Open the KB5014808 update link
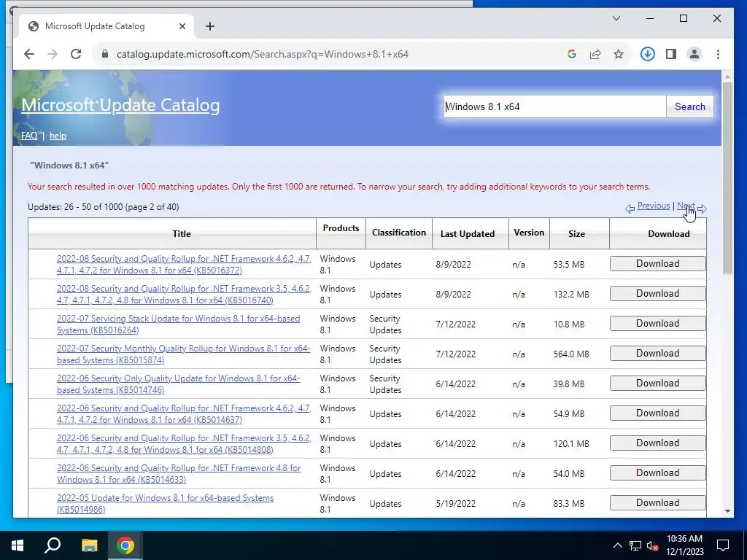The image size is (747, 560). click(184, 444)
